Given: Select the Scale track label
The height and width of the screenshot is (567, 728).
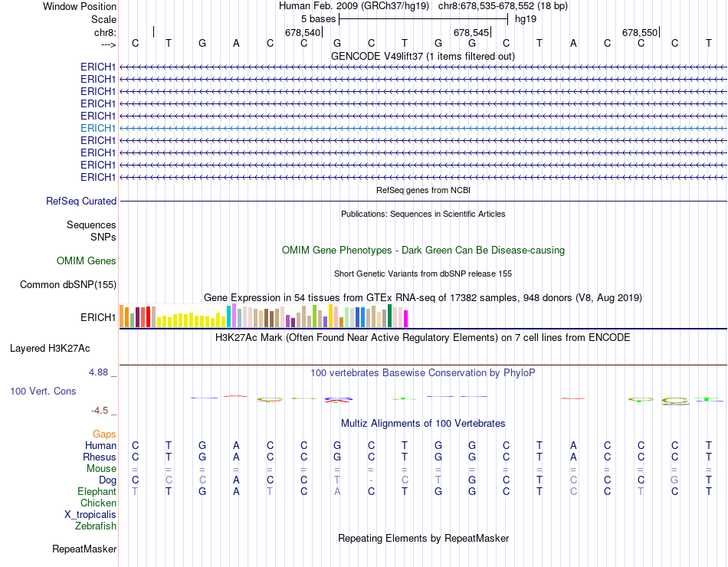Looking at the screenshot, I should [103, 19].
